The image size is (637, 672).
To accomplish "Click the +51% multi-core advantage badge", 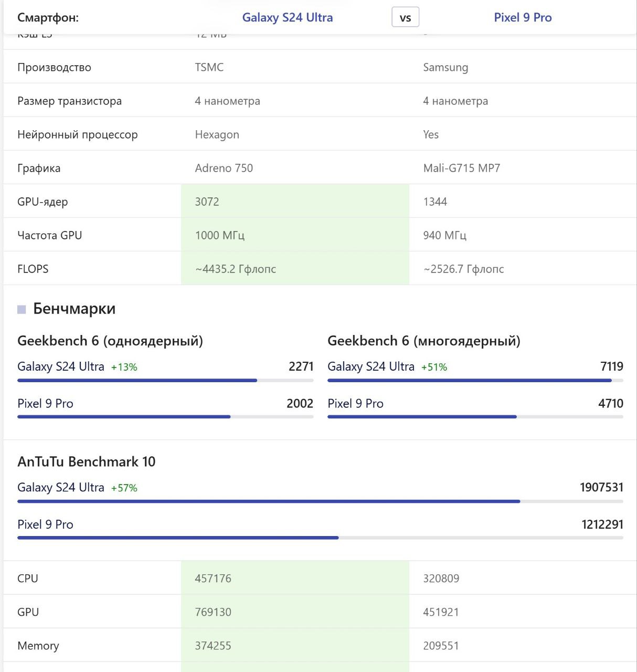I will point(434,367).
